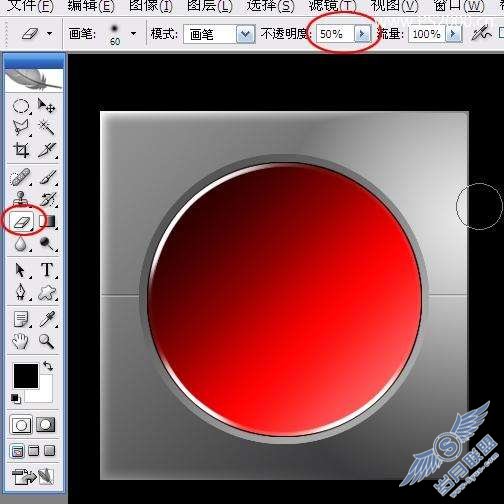Screen dimensions: 504x504
Task: Expand the 模式 dropdown showing 画笔
Action: [x=245, y=34]
